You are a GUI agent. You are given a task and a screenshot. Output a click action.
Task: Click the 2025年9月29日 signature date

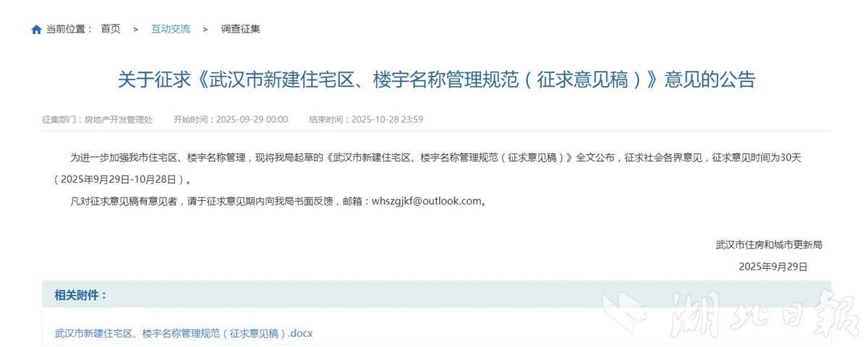[773, 266]
